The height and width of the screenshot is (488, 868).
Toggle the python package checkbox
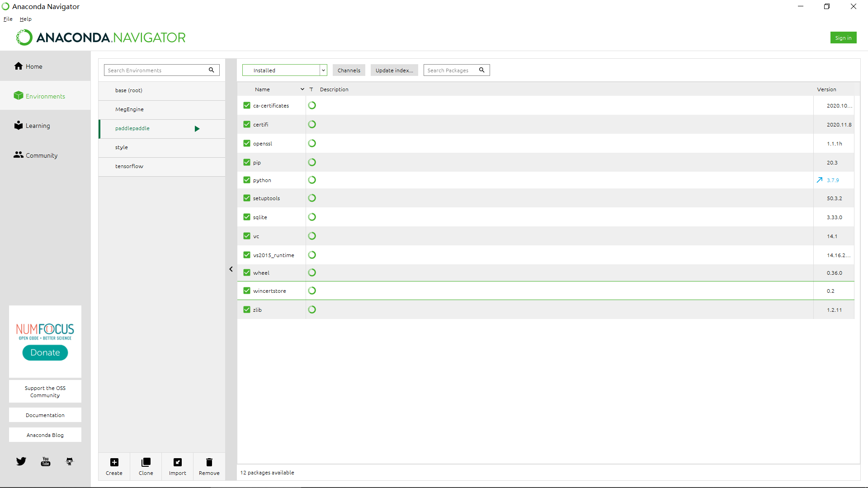(x=247, y=180)
